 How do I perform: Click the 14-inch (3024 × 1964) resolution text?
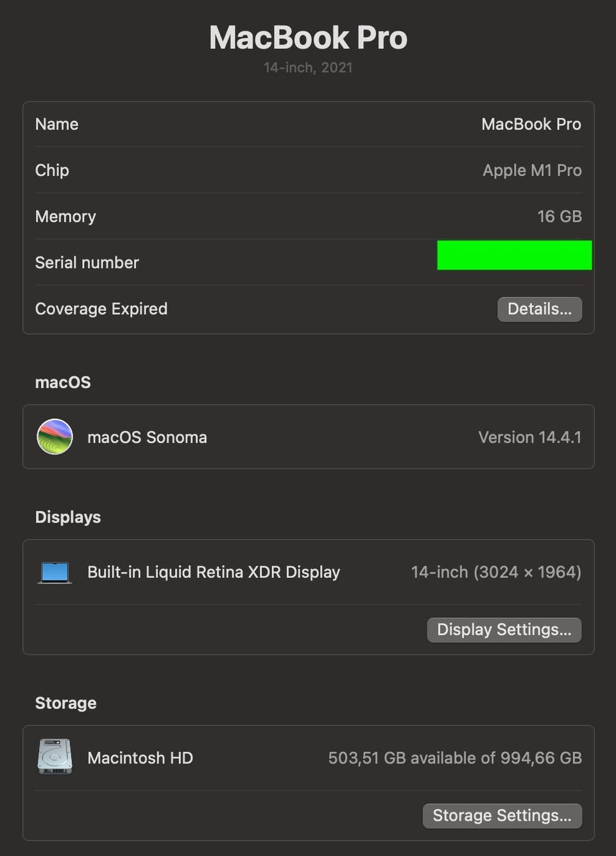coord(495,572)
